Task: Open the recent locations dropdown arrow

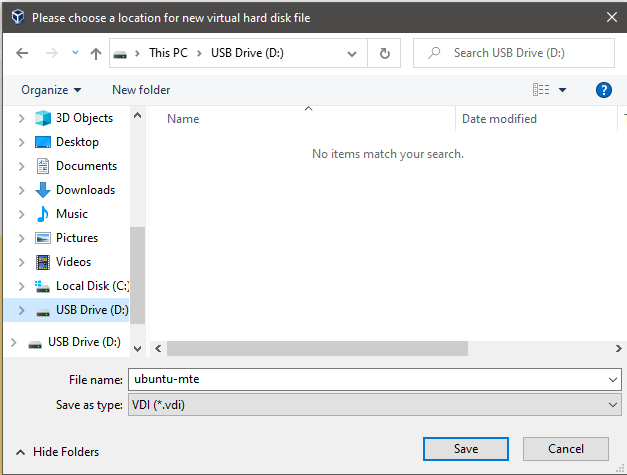Action: click(x=75, y=52)
